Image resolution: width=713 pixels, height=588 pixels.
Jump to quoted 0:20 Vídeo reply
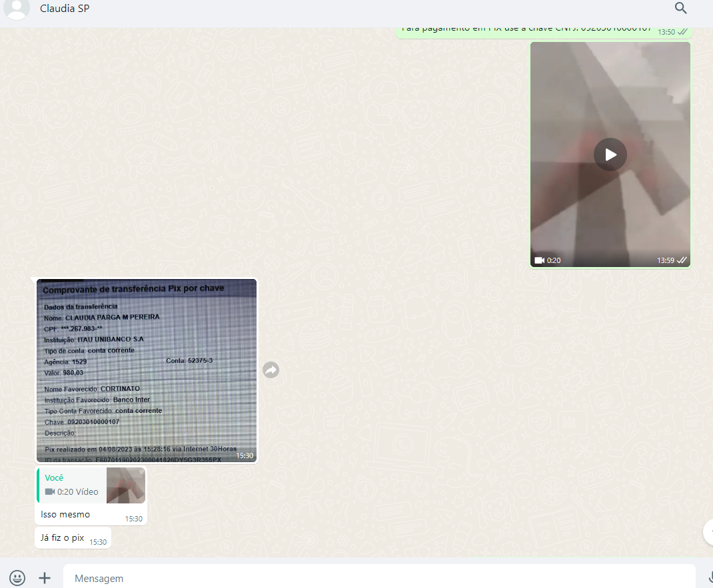click(x=91, y=485)
